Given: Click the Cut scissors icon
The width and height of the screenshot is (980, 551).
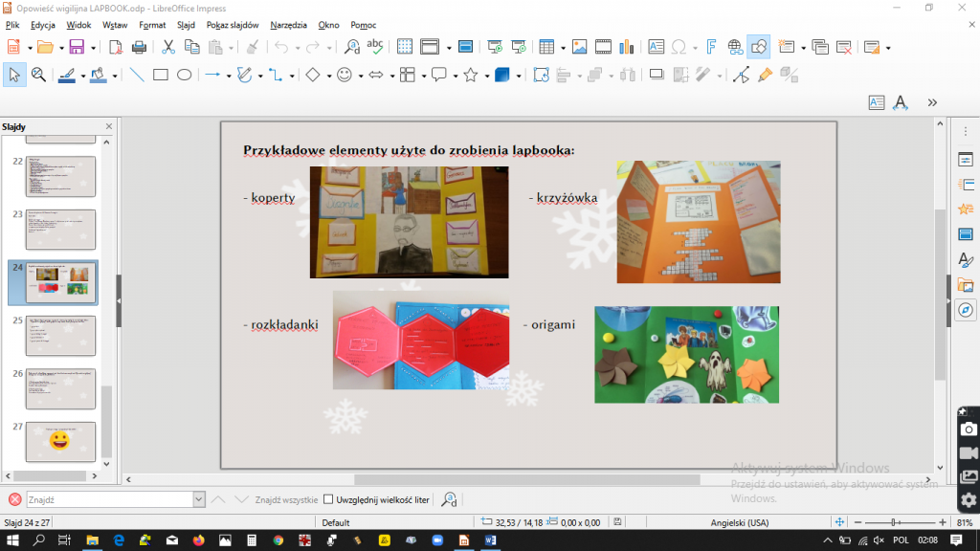Looking at the screenshot, I should point(168,46).
